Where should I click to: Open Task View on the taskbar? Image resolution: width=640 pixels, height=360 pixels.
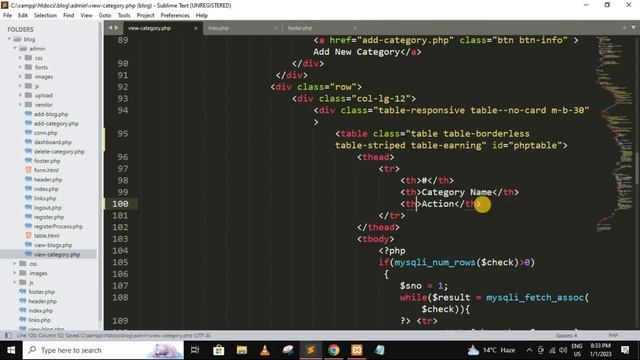pos(195,350)
